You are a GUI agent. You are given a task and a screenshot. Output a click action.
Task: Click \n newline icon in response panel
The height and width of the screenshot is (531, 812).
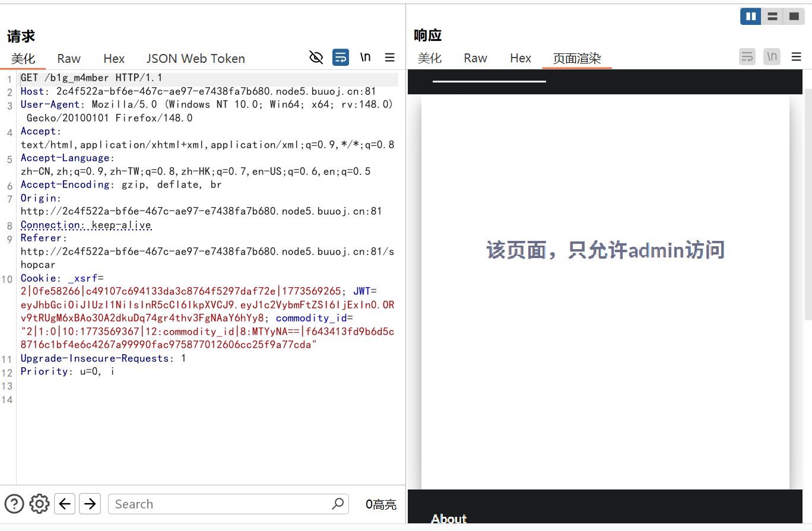772,57
